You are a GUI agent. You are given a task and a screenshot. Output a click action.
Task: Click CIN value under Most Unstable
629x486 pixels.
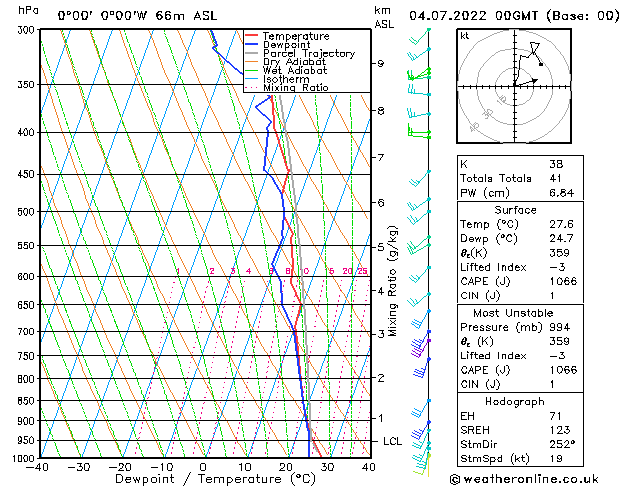tap(552, 384)
